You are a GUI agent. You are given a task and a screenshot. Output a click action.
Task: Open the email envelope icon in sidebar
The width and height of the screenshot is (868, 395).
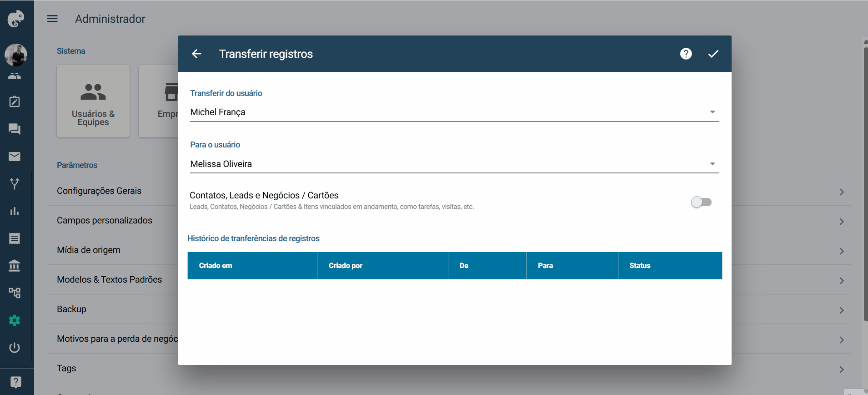pos(15,157)
